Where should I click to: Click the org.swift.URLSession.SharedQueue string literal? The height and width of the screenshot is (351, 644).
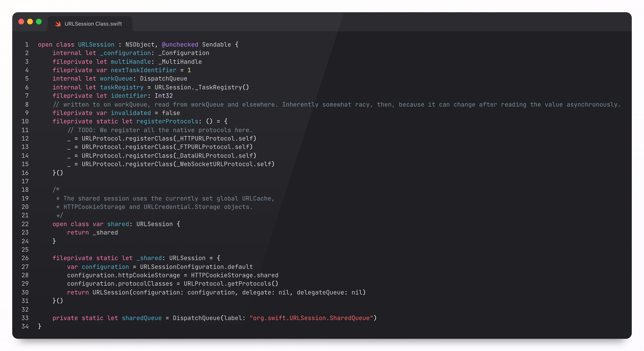[x=311, y=318]
